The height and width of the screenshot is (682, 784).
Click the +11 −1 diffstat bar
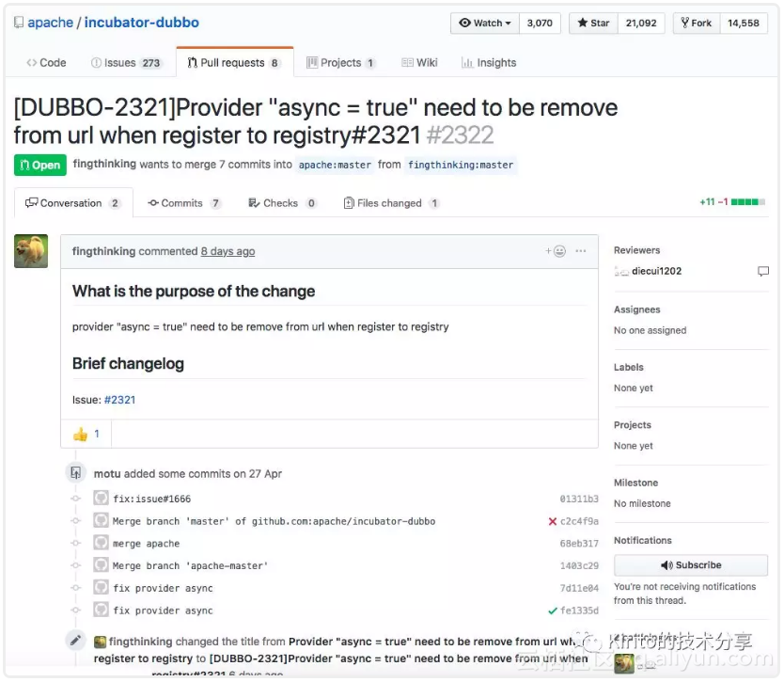pyautogui.click(x=732, y=201)
